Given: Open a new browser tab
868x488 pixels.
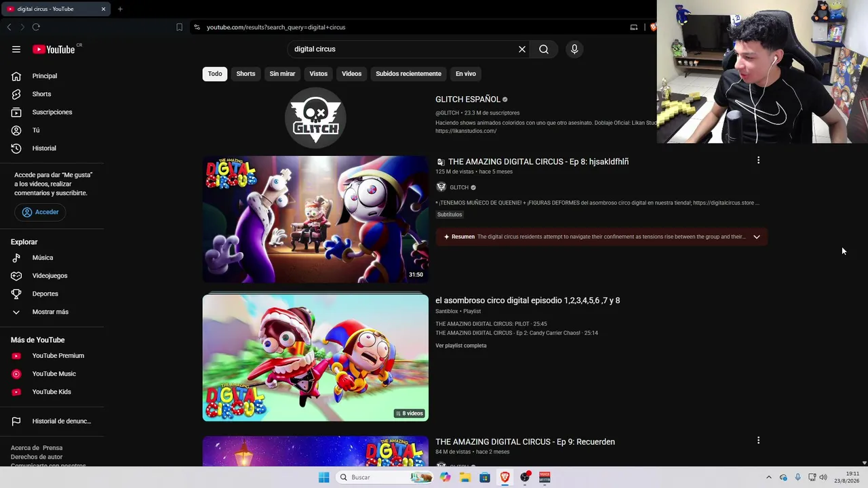Looking at the screenshot, I should [120, 9].
